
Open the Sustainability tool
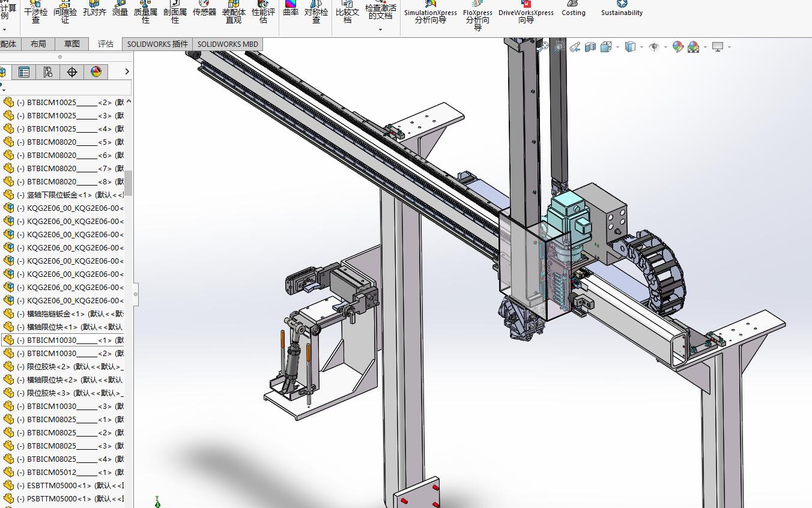[x=622, y=8]
